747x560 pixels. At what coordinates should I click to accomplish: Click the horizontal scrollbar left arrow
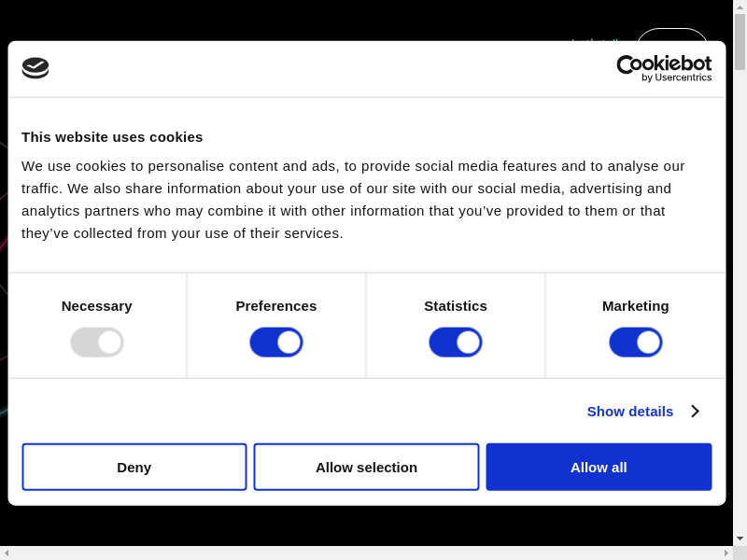(x=7, y=553)
